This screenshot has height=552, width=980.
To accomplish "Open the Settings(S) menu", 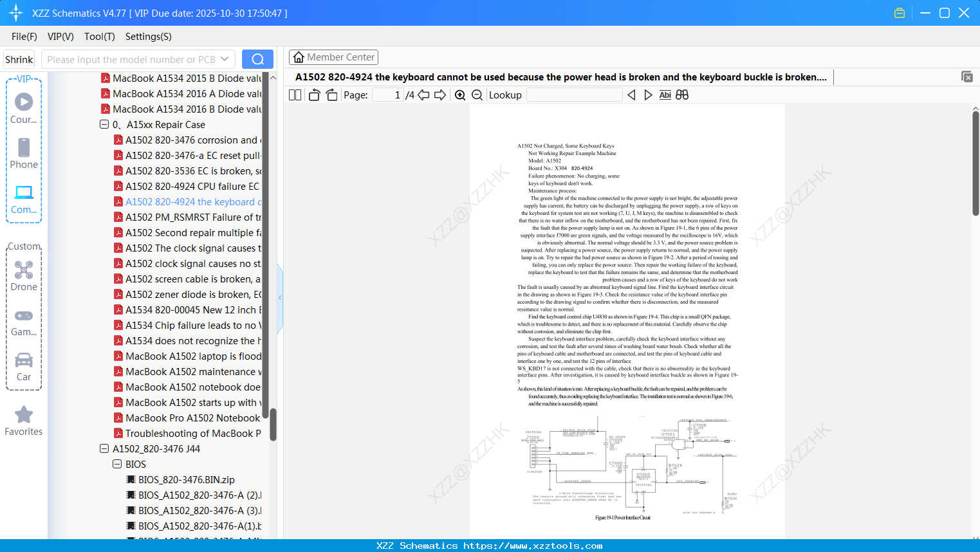I will click(x=149, y=37).
